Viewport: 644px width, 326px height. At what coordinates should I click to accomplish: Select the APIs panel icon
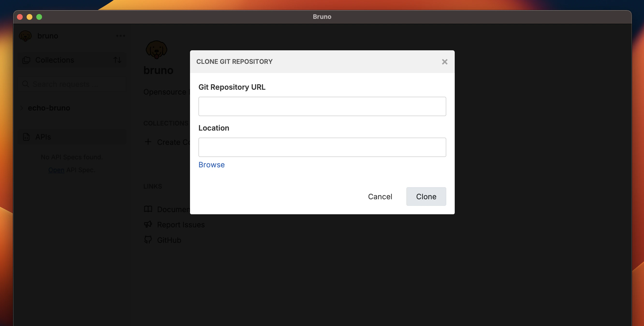[26, 137]
